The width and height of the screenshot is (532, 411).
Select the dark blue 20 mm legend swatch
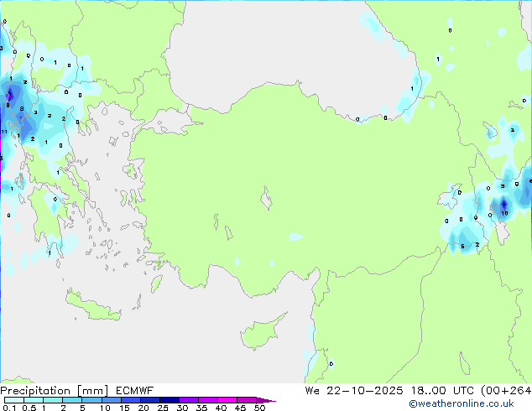(154, 401)
